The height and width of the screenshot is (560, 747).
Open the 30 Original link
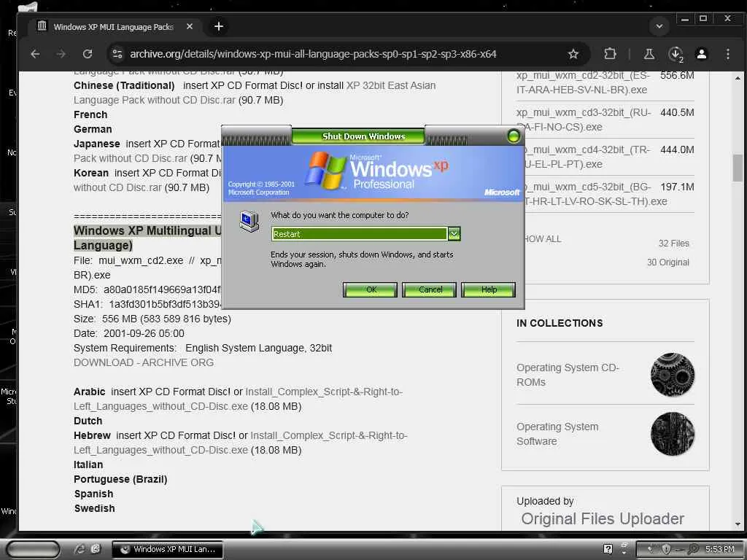point(668,262)
